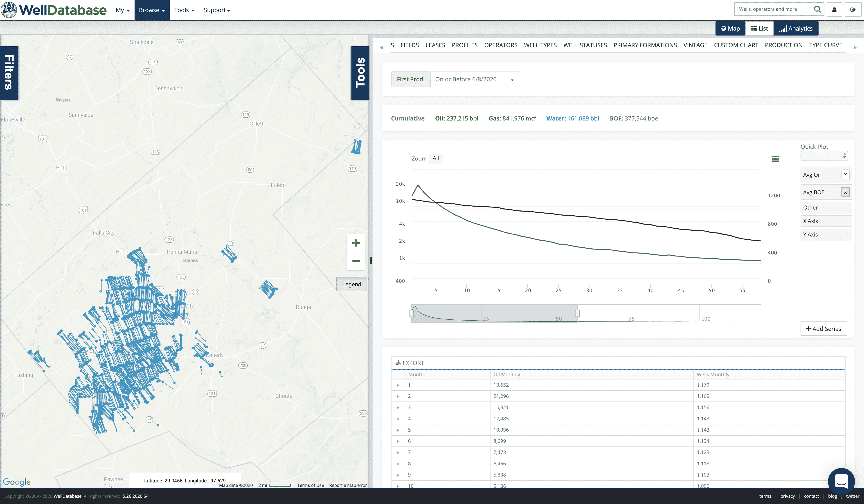Viewport: 864px width, 504px height.
Task: Remove the Avg BOE series
Action: coord(845,192)
